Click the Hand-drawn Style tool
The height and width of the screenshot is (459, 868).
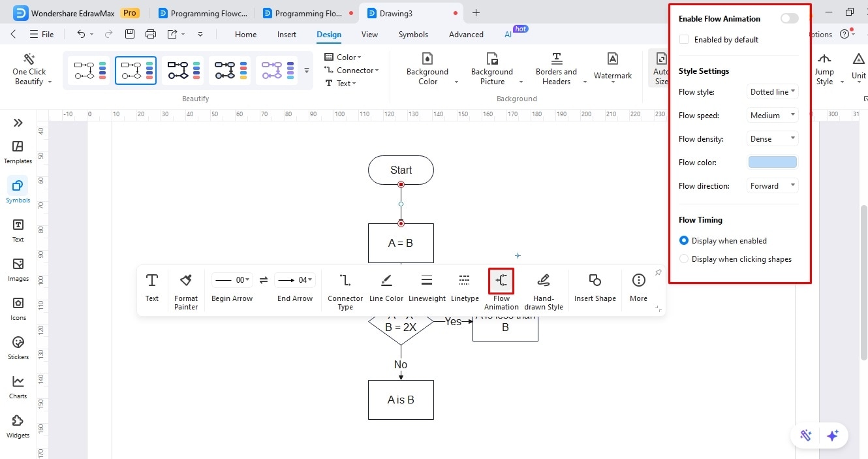[544, 291]
